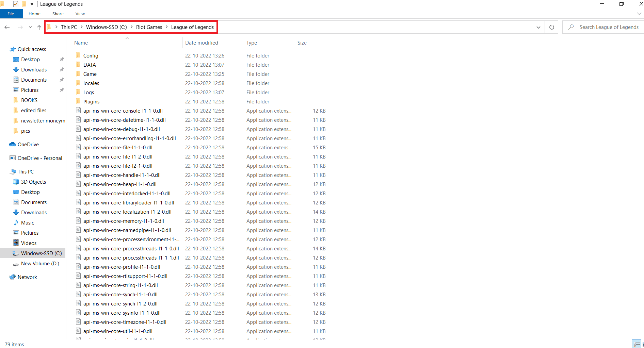Open the View ribbon tab
Screen dimensions: 644x348
80,14
